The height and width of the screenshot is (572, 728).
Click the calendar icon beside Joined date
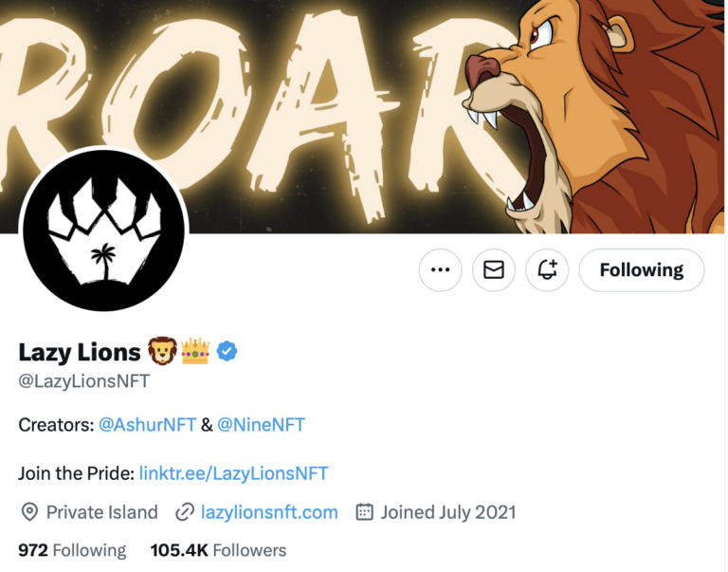click(x=364, y=512)
